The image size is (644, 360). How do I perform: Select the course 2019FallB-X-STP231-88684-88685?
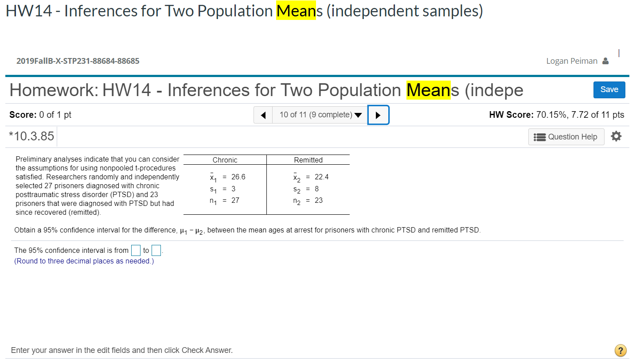point(78,61)
